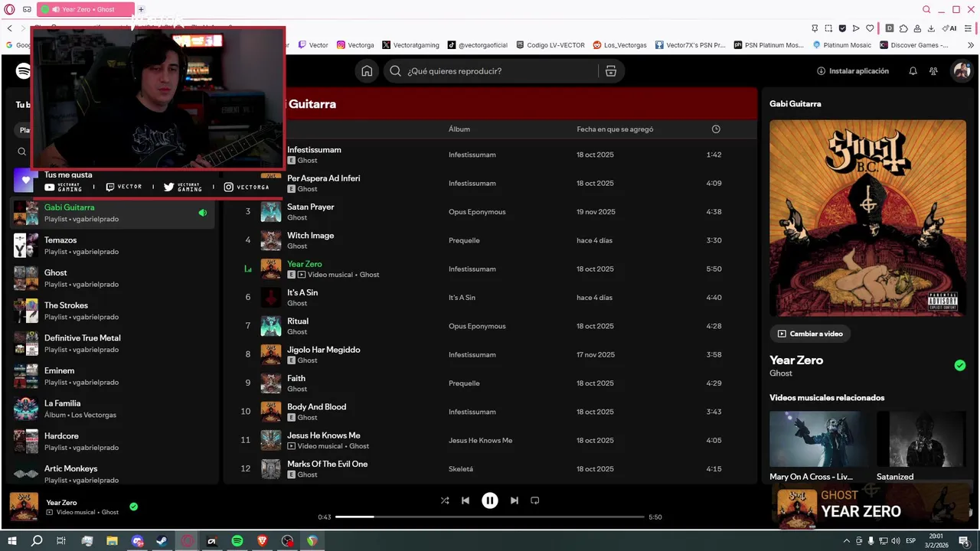The image size is (980, 551).
Task: Open Spotify from the Windows taskbar
Action: click(x=237, y=541)
